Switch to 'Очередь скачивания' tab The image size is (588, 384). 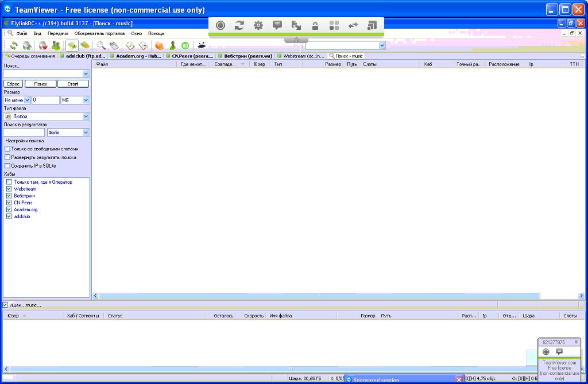[x=30, y=56]
